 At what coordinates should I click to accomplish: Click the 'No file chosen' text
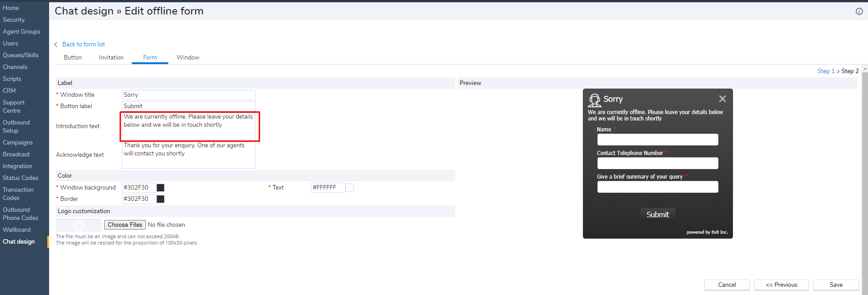coord(166,225)
